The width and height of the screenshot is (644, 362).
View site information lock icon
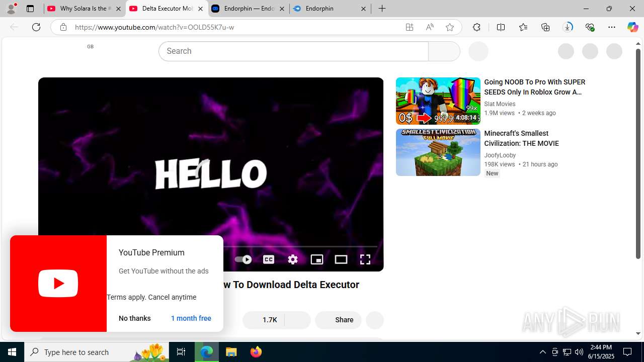click(63, 27)
